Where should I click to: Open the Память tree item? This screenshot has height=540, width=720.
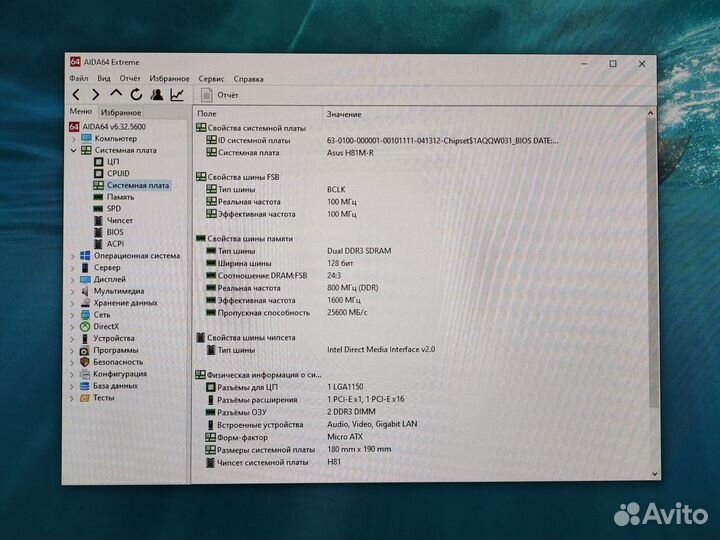click(120, 197)
